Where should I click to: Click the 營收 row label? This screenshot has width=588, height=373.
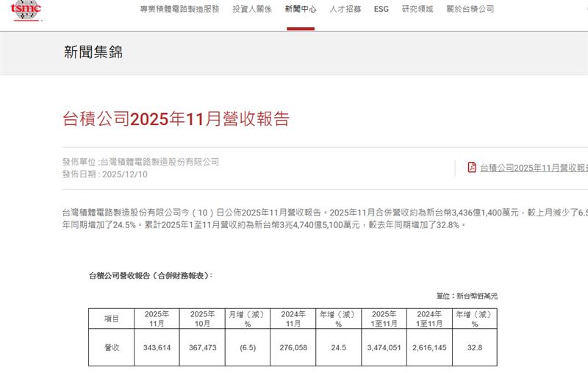pos(112,347)
